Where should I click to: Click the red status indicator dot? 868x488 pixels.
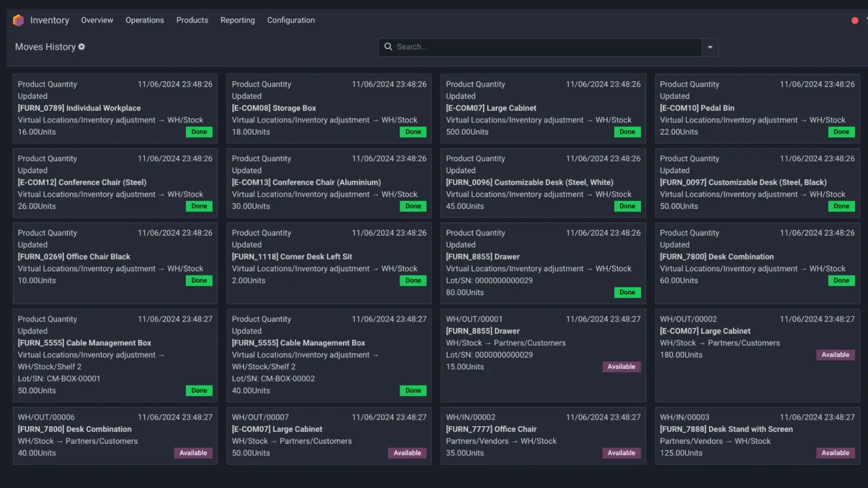click(x=854, y=21)
